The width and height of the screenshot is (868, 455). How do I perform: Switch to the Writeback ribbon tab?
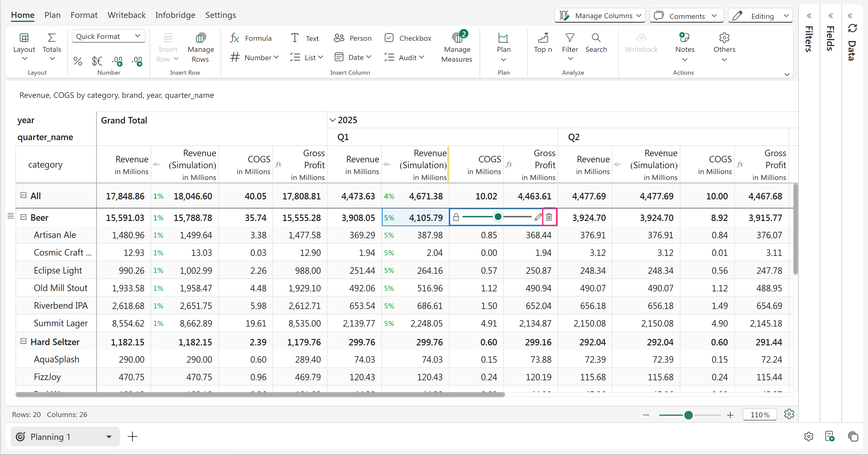click(x=126, y=15)
